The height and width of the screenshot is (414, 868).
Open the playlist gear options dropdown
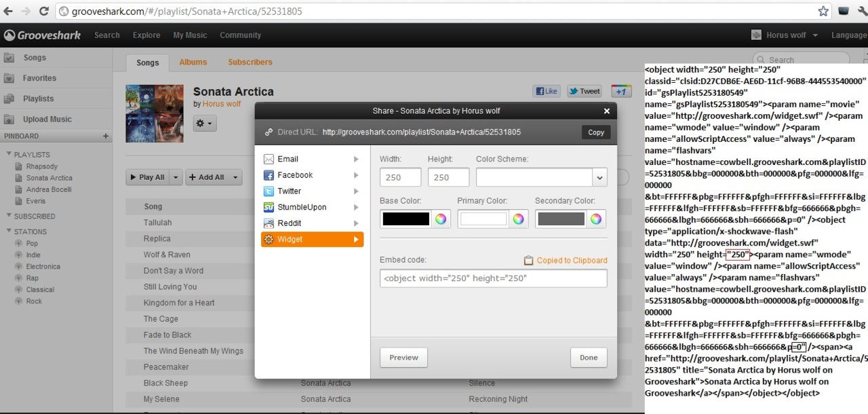(204, 124)
